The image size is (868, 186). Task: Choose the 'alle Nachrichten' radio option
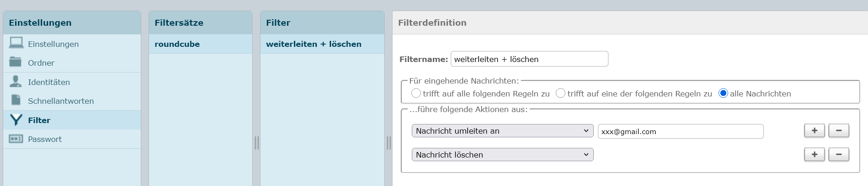click(723, 93)
